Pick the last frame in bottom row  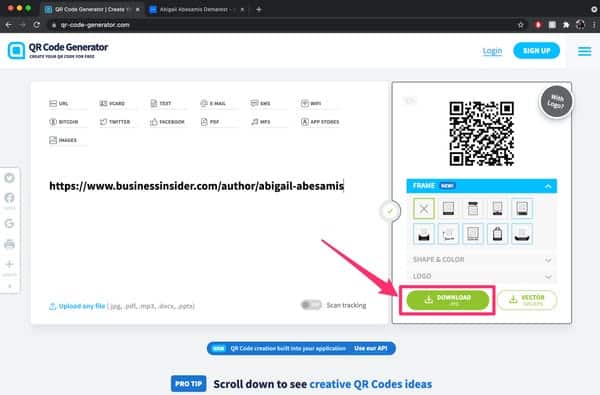point(522,234)
